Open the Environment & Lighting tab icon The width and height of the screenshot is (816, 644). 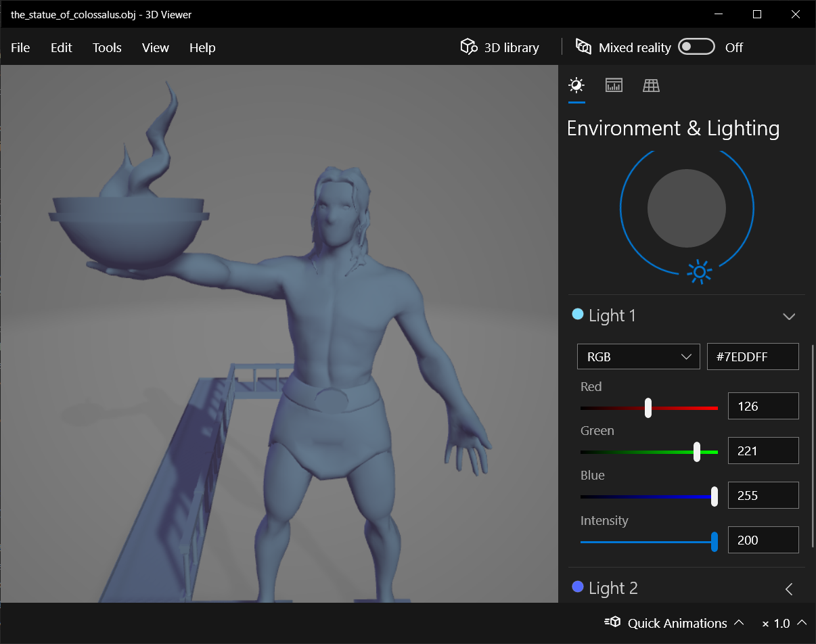576,85
